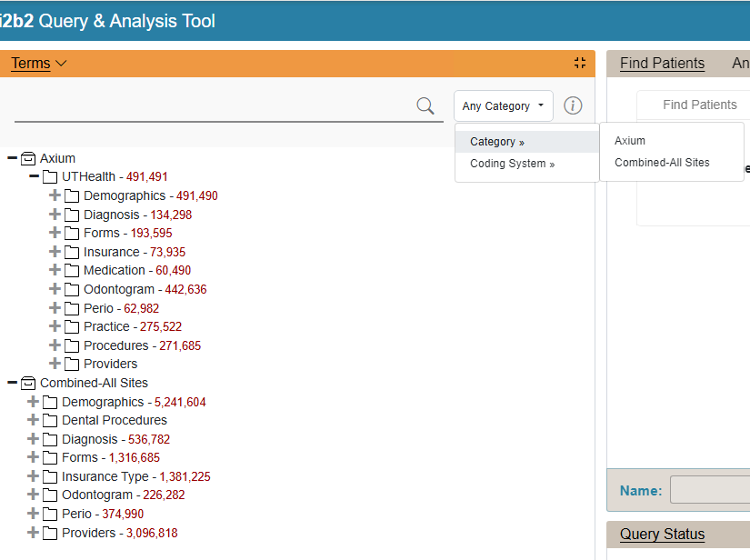Select Category from the filter menu
This screenshot has height=560, width=750.
point(496,141)
